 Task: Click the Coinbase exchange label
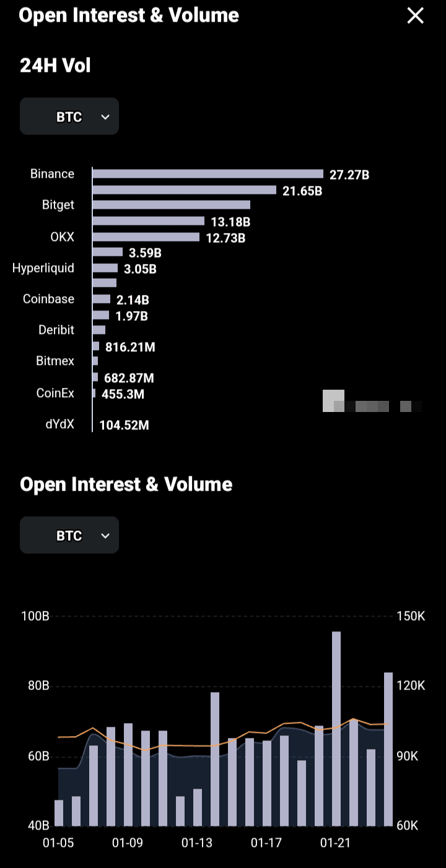point(48,299)
